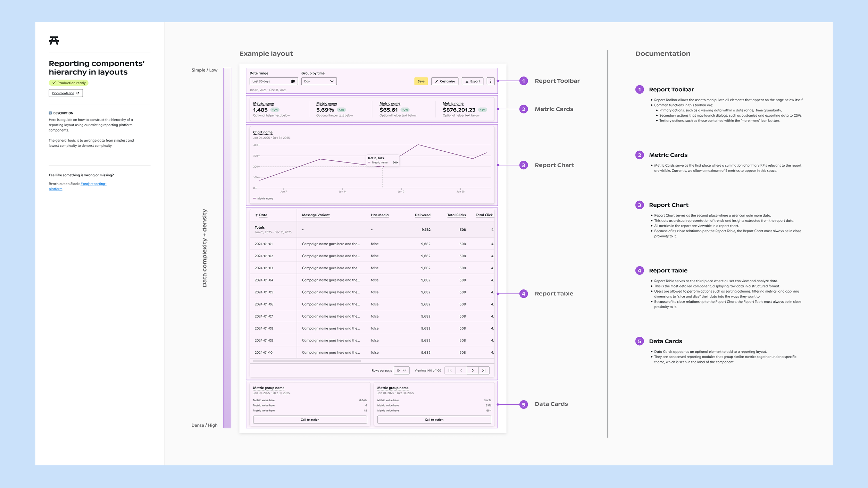Jump to last table page
The height and width of the screenshot is (488, 868).
coord(484,370)
